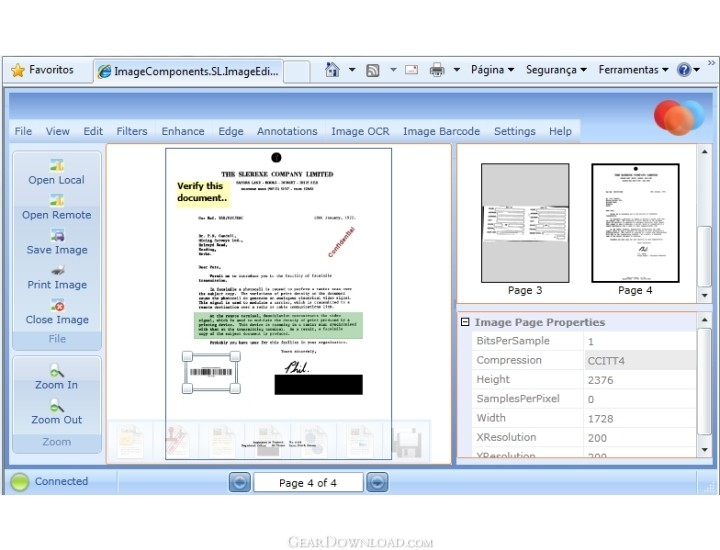Click thumbnail panel scroll down arrow
This screenshot has height=550, width=720.
pyautogui.click(x=705, y=296)
